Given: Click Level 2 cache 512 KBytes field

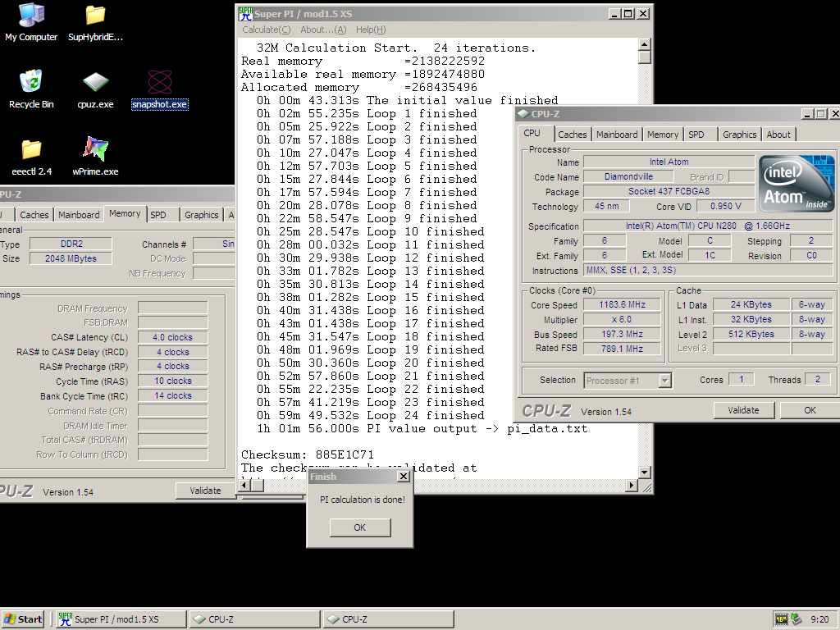Looking at the screenshot, I should 751,335.
